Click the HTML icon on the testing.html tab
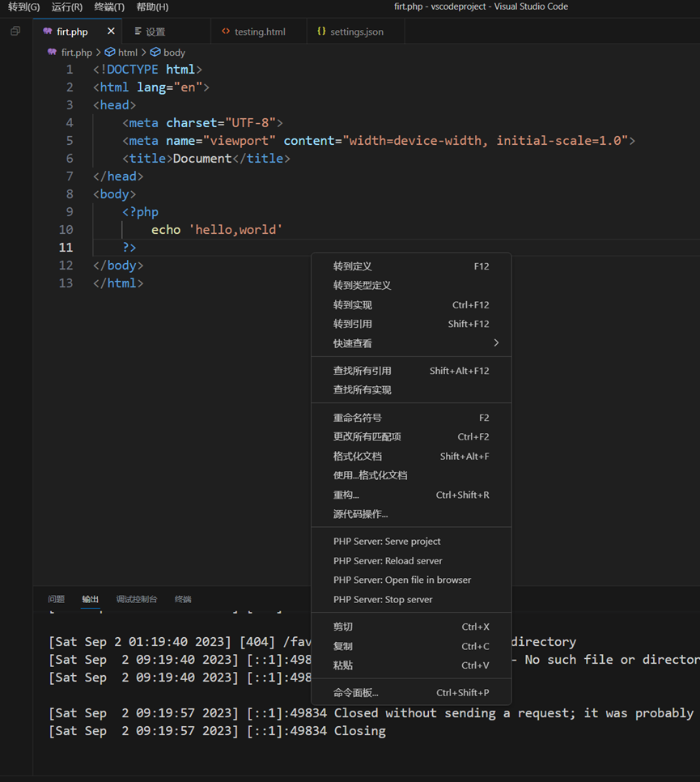This screenshot has height=782, width=700. click(227, 31)
